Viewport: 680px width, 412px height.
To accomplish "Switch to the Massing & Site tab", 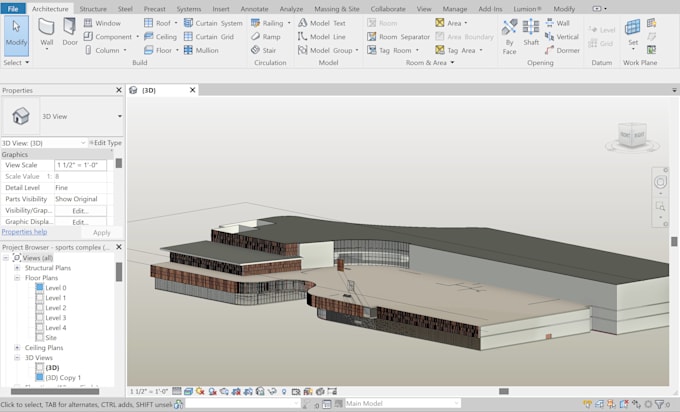I will pyautogui.click(x=337, y=9).
